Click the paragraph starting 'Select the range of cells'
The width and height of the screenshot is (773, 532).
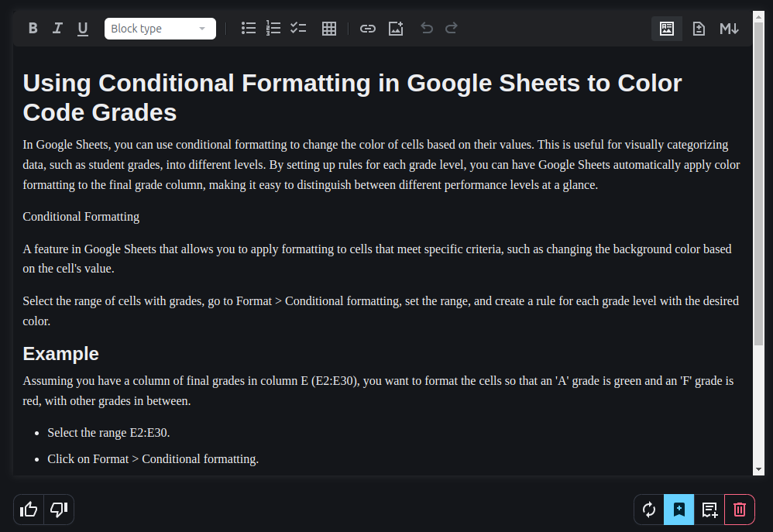coord(380,311)
